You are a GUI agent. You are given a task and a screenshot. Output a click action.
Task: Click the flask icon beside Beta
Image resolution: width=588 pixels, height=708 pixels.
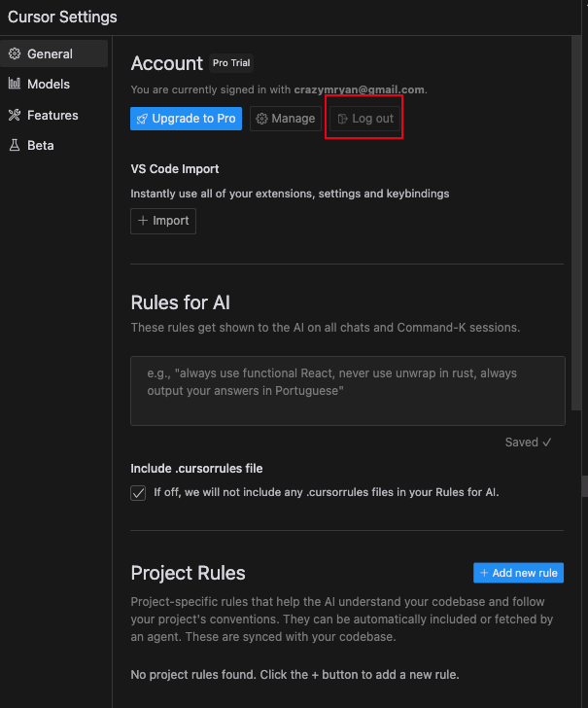15,145
